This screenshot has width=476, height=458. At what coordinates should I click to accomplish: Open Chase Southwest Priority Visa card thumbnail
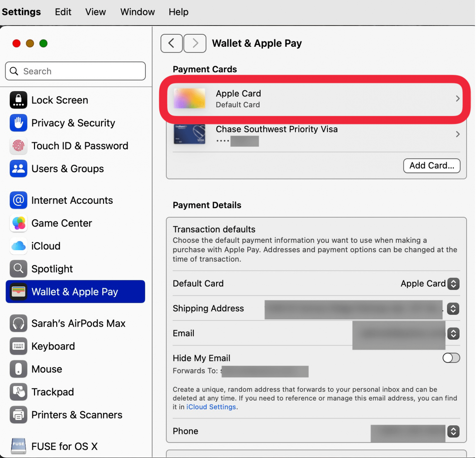(189, 134)
